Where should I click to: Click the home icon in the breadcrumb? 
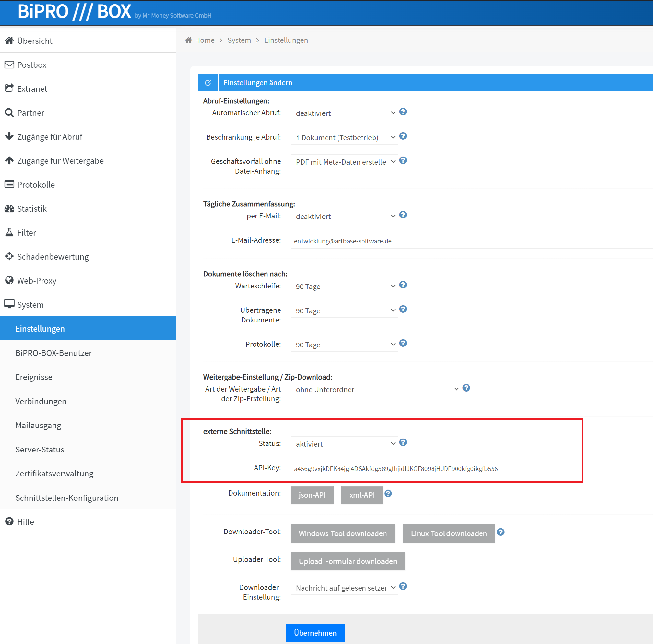click(x=189, y=40)
